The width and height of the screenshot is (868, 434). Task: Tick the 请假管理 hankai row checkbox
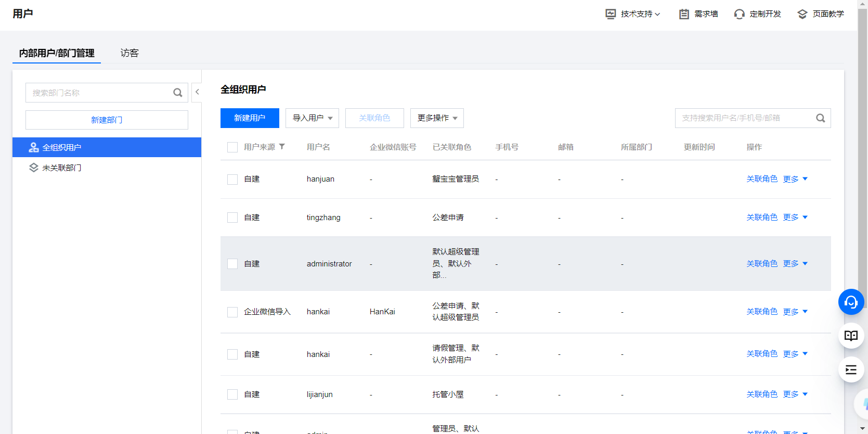point(232,354)
